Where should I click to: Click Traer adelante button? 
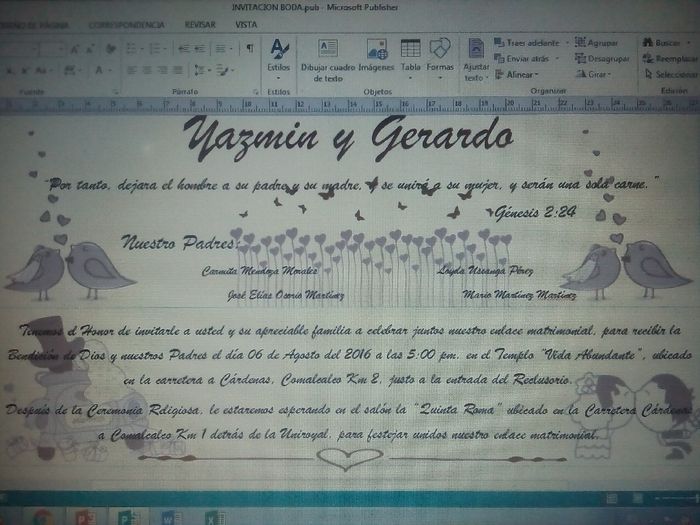[x=527, y=43]
